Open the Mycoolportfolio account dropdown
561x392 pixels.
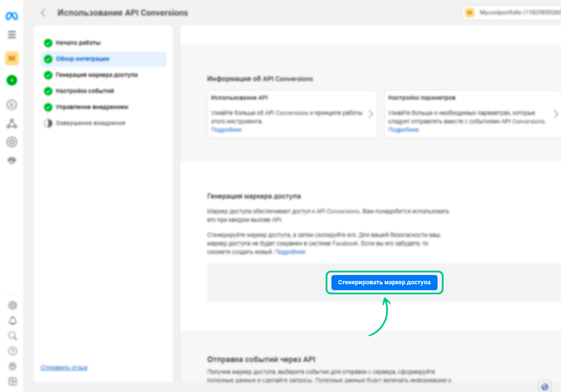tap(511, 13)
